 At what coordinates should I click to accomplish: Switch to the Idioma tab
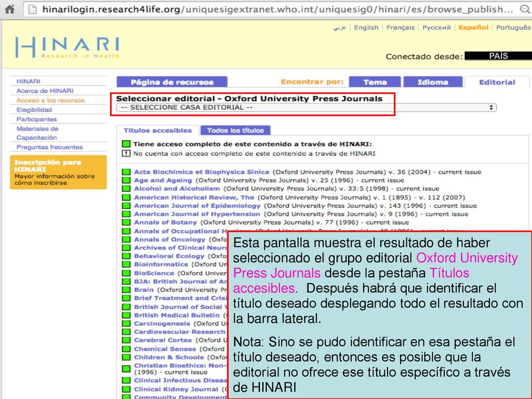(x=433, y=82)
